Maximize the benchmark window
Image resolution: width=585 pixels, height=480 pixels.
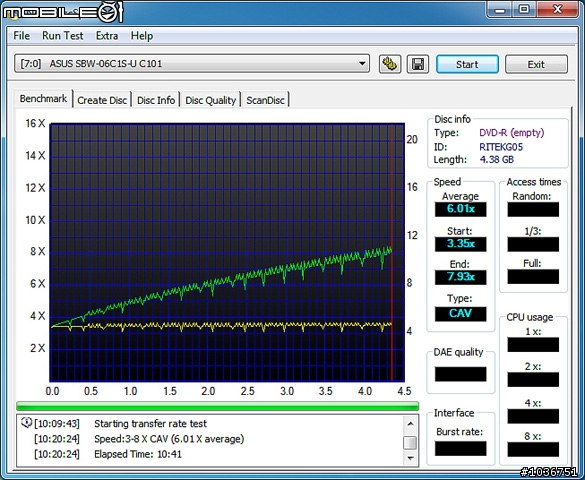pos(524,9)
